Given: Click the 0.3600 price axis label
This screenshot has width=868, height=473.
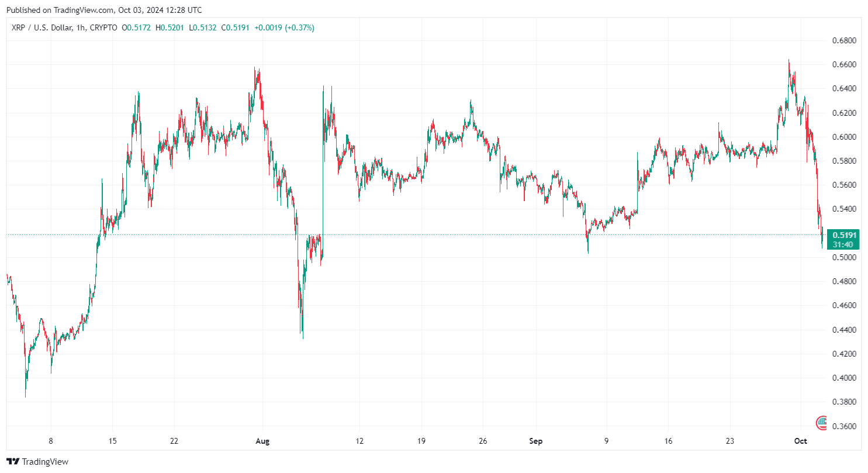Looking at the screenshot, I should click(845, 426).
